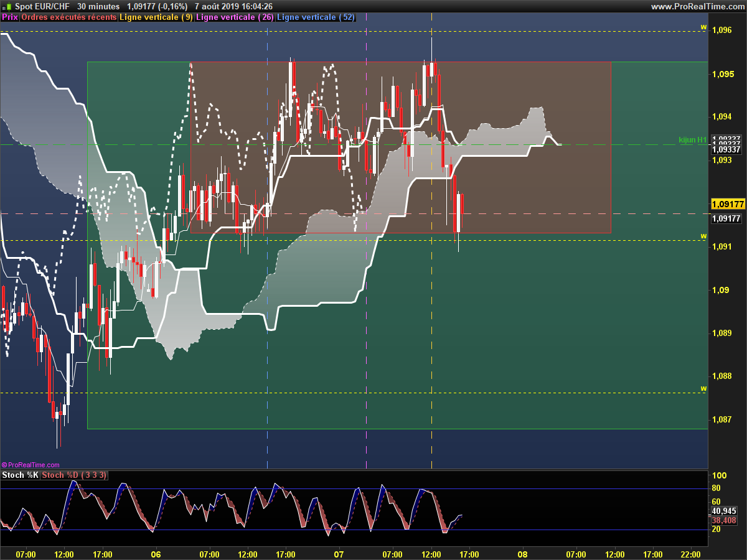747x560 pixels.
Task: Select the Ligne verticale (26) label
Action: [x=235, y=17]
